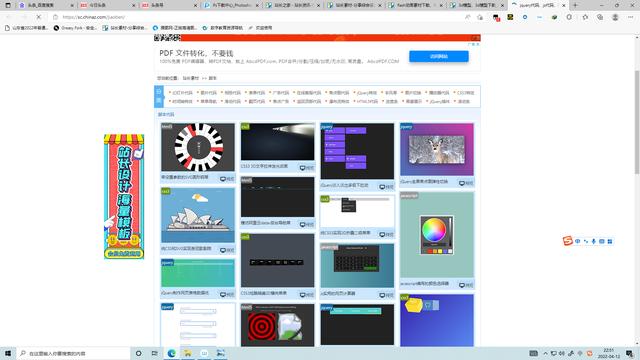Viewport: 640px width, 360px height.
Task: Open the Sydney Opera House CSS3 thumbnail
Action: [x=198, y=215]
